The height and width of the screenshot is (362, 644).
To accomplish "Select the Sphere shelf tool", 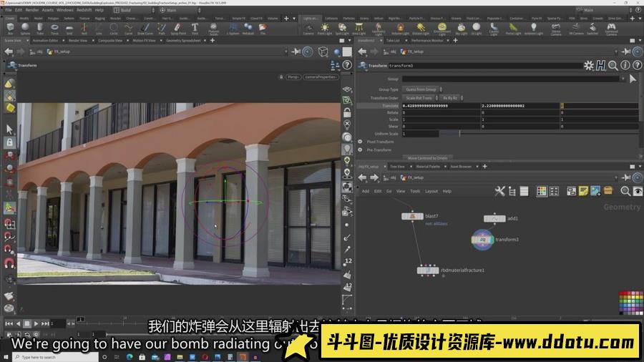I will pyautogui.click(x=25, y=29).
